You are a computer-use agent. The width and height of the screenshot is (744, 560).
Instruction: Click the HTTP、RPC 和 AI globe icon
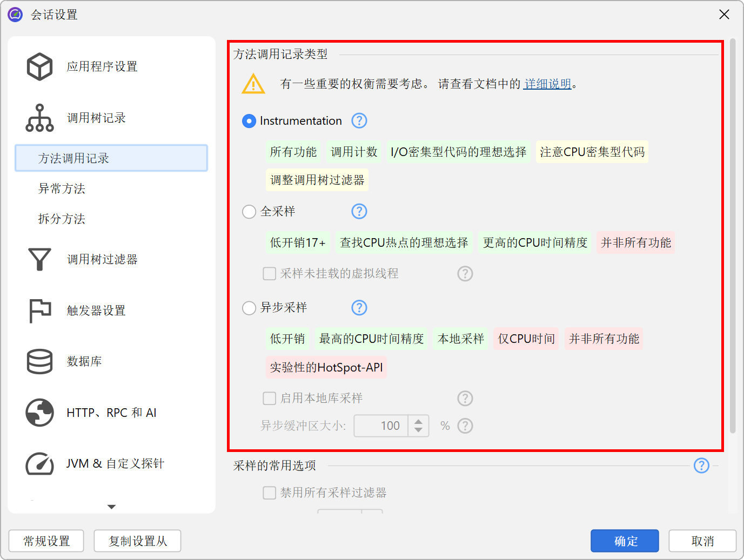point(39,413)
